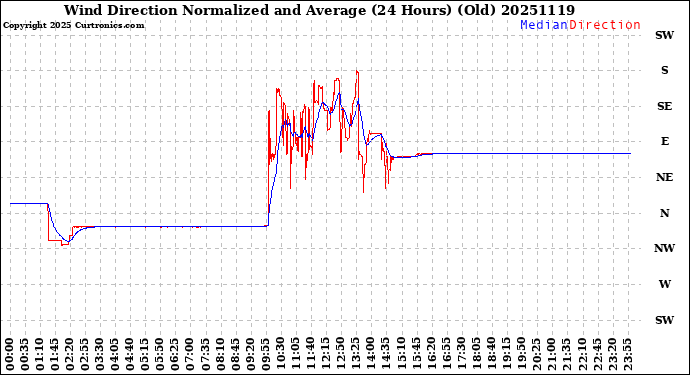The width and height of the screenshot is (690, 375).
Task: Click the 13:25 time axis label
Action: coord(356,355)
